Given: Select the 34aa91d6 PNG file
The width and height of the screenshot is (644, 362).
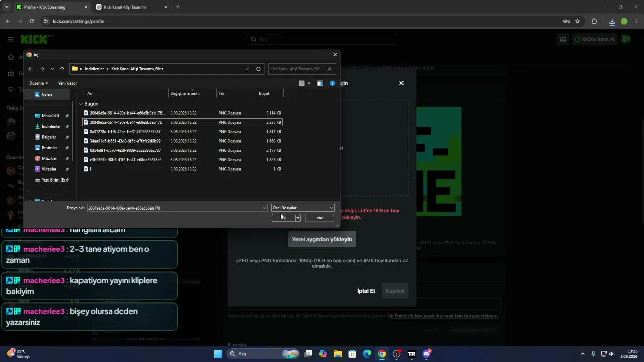Looking at the screenshot, I should pyautogui.click(x=182, y=141).
